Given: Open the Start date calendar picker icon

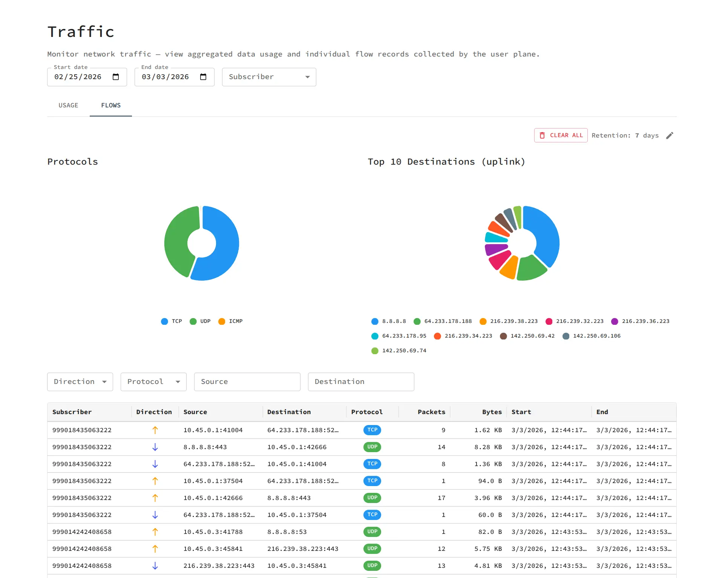Looking at the screenshot, I should [116, 77].
